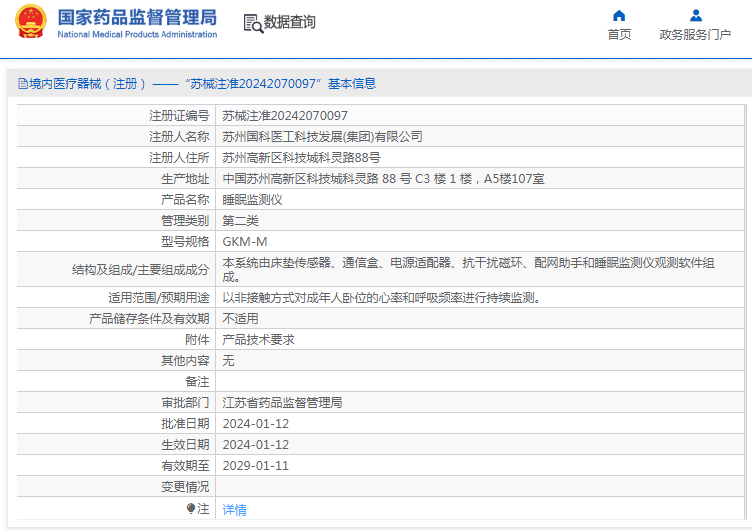
Task: Click the document icon before 境内医疗器械
Action: 21,84
